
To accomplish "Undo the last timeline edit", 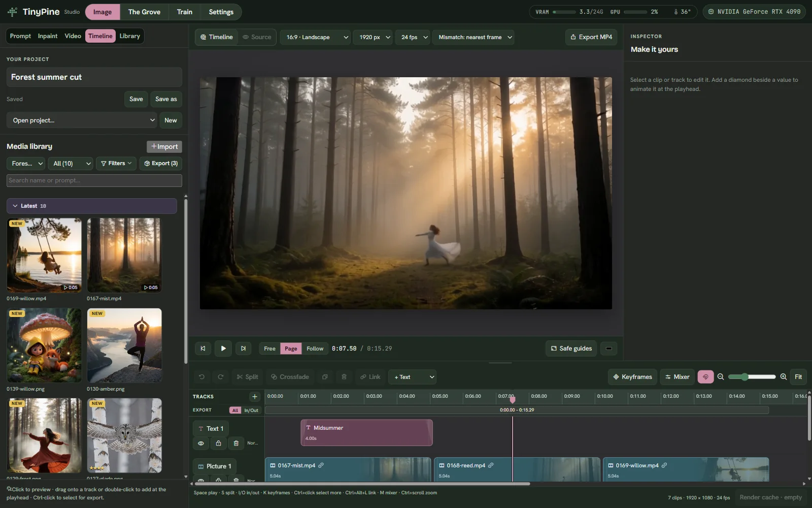I will click(201, 377).
